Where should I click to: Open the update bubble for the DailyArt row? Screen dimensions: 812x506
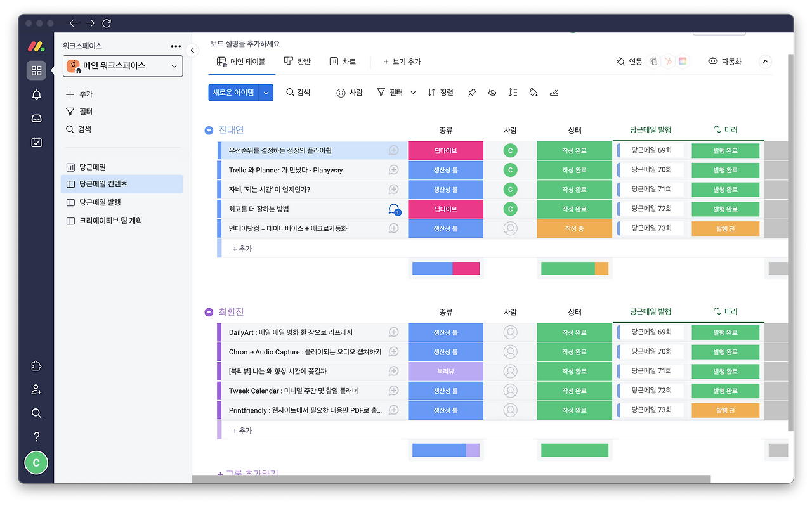394,332
